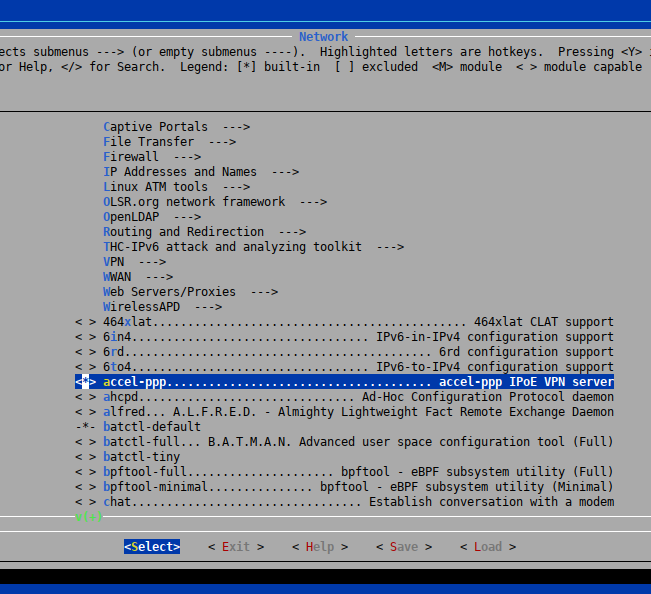Click the Load button
This screenshot has width=651, height=594.
click(488, 547)
